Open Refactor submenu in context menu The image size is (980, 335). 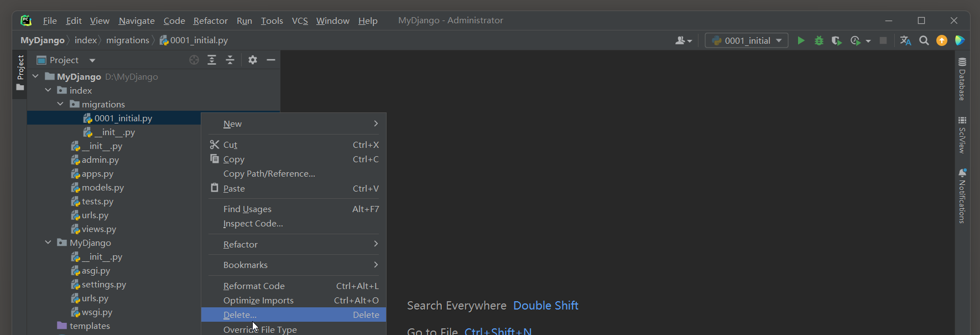pyautogui.click(x=294, y=244)
